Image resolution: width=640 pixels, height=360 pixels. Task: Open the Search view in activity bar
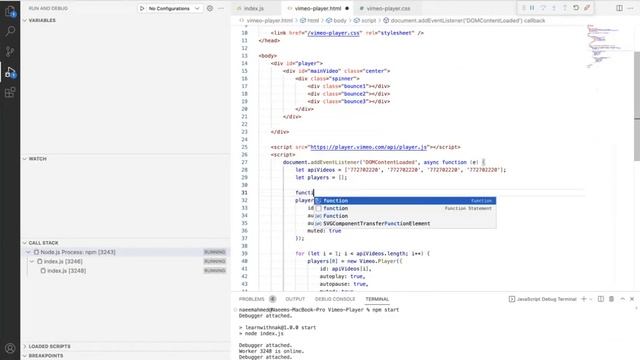pyautogui.click(x=10, y=31)
